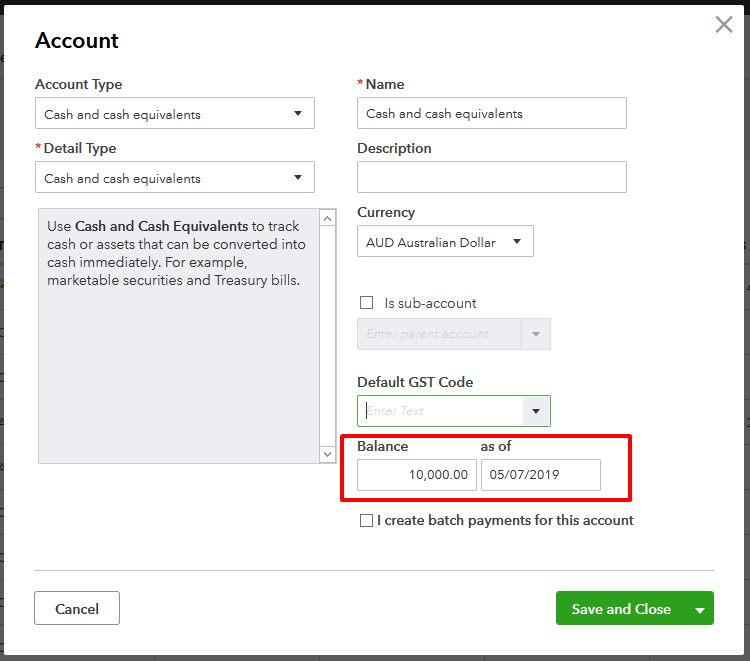Enable the Is sub-account checkbox
The image size is (750, 661).
[x=366, y=303]
